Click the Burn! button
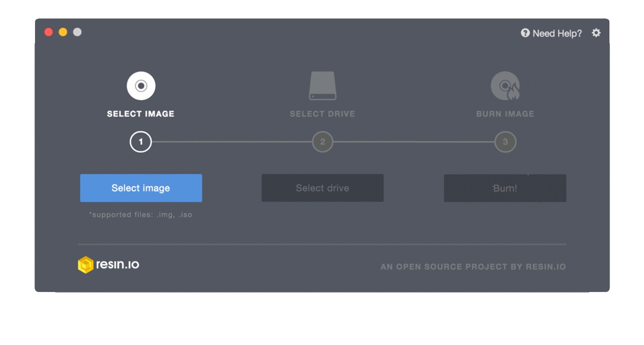Screen dimensions: 644x345 (x=505, y=188)
